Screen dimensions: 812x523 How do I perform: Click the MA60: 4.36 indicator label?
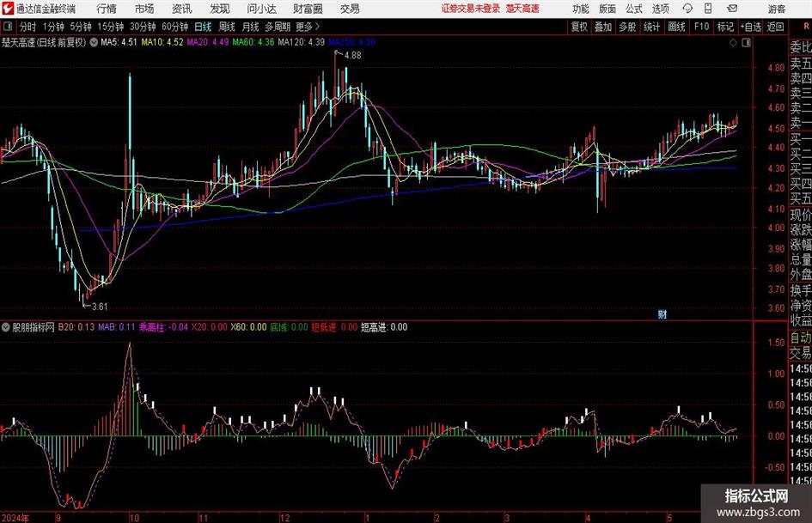coord(253,42)
